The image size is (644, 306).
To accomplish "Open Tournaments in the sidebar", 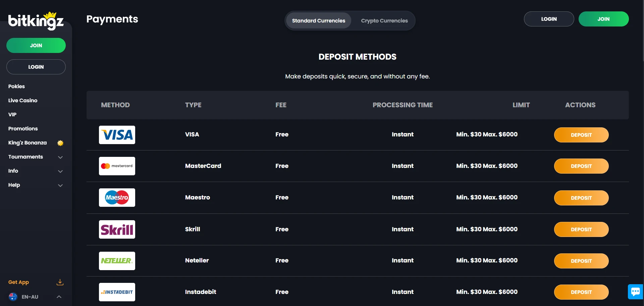I will pos(25,157).
